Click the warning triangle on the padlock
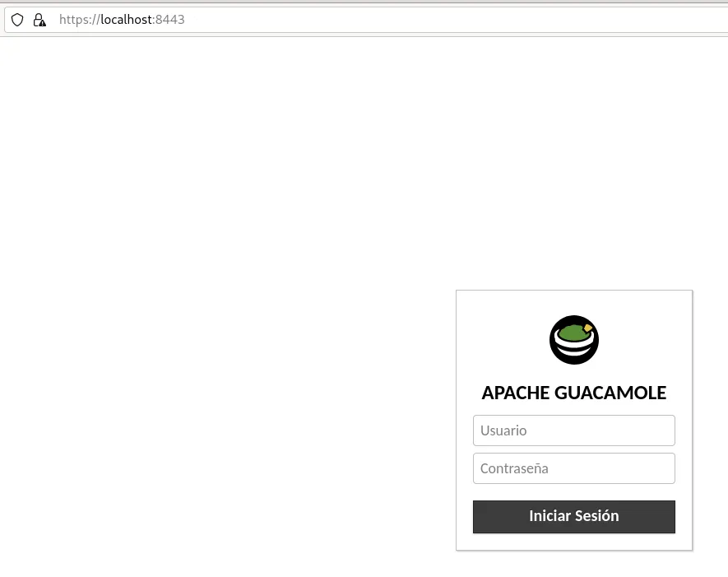This screenshot has height=577, width=728. tap(41, 23)
